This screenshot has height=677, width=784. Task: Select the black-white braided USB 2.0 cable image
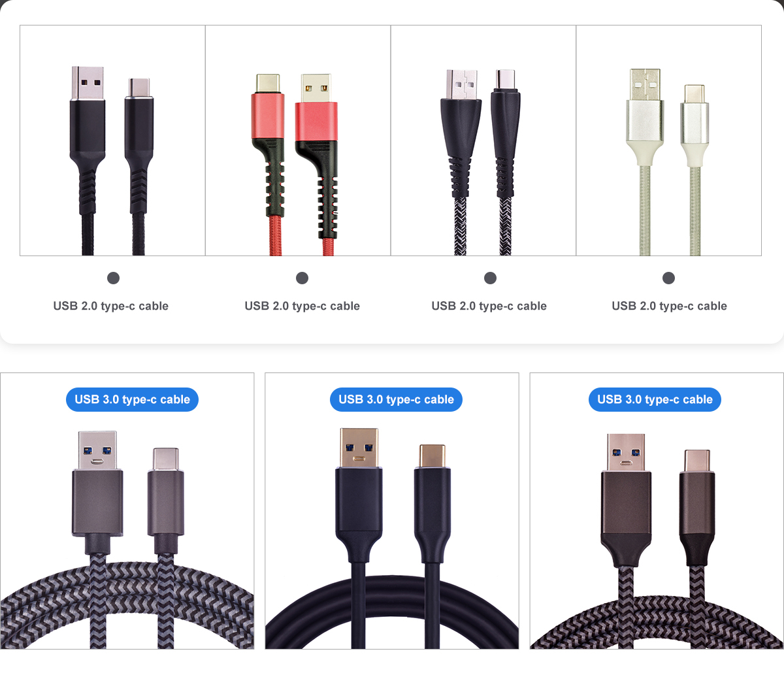click(483, 140)
